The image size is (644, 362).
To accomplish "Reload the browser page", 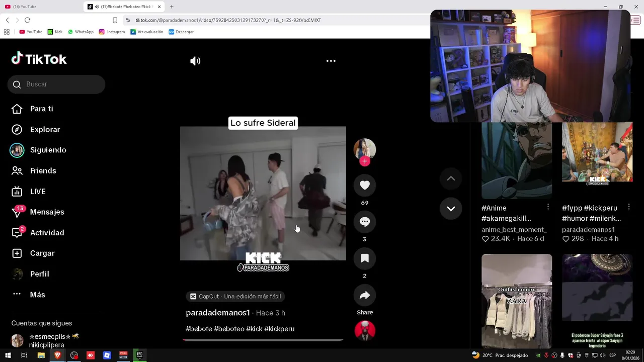I will (27, 20).
